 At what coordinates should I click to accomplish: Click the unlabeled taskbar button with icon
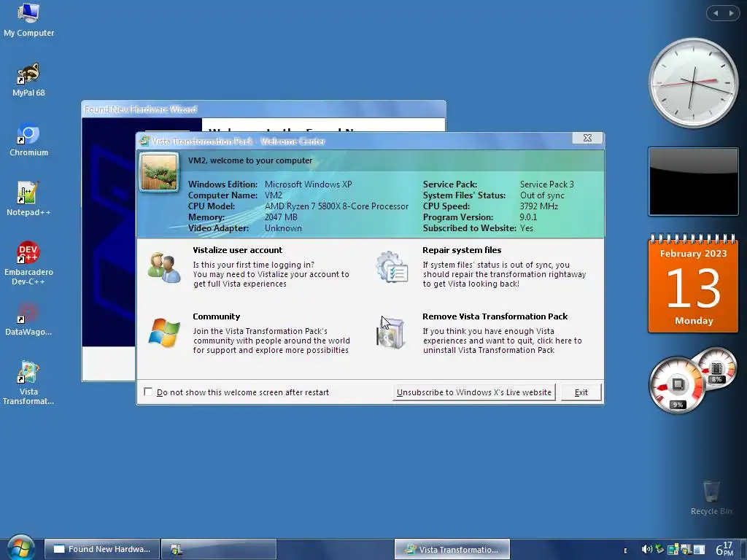tap(219, 549)
